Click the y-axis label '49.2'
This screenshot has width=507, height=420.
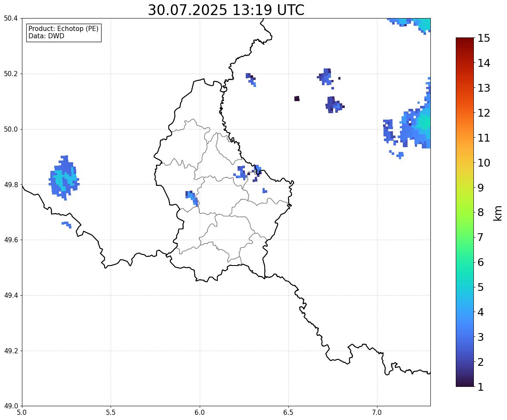[10, 351]
